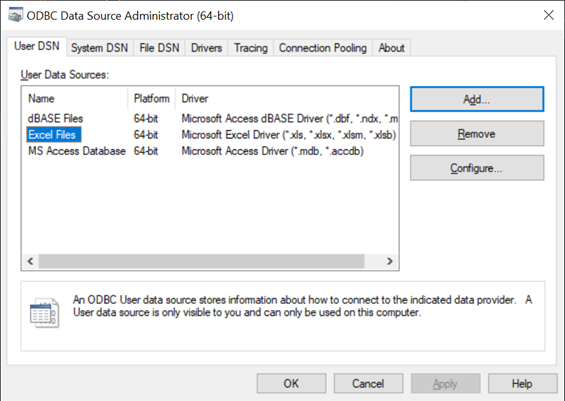Remove the selected data source
This screenshot has height=401, width=565.
[x=477, y=134]
